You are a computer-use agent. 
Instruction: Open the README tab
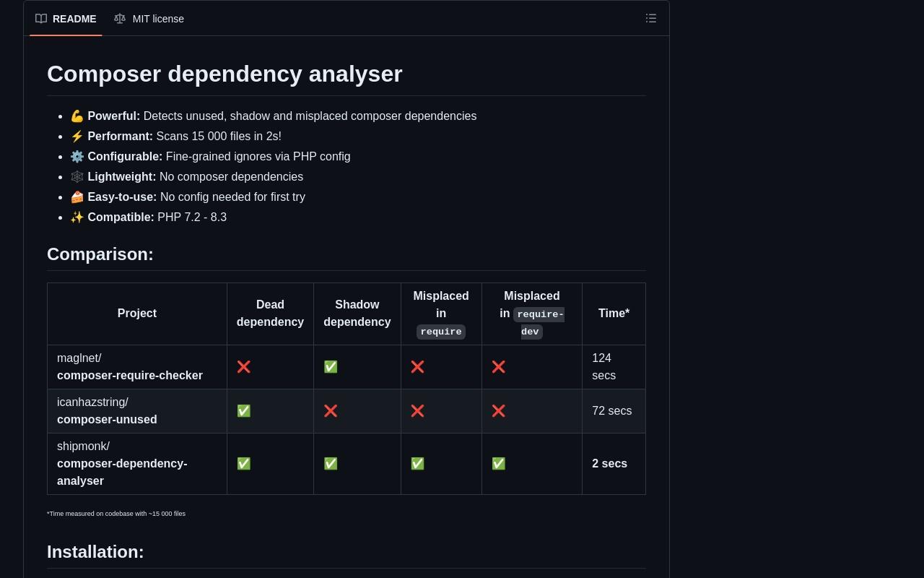pyautogui.click(x=66, y=19)
